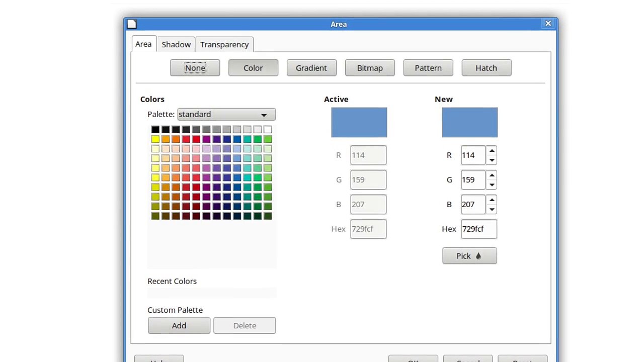Choose the Bitmap fill type
644x362 pixels.
coord(370,68)
